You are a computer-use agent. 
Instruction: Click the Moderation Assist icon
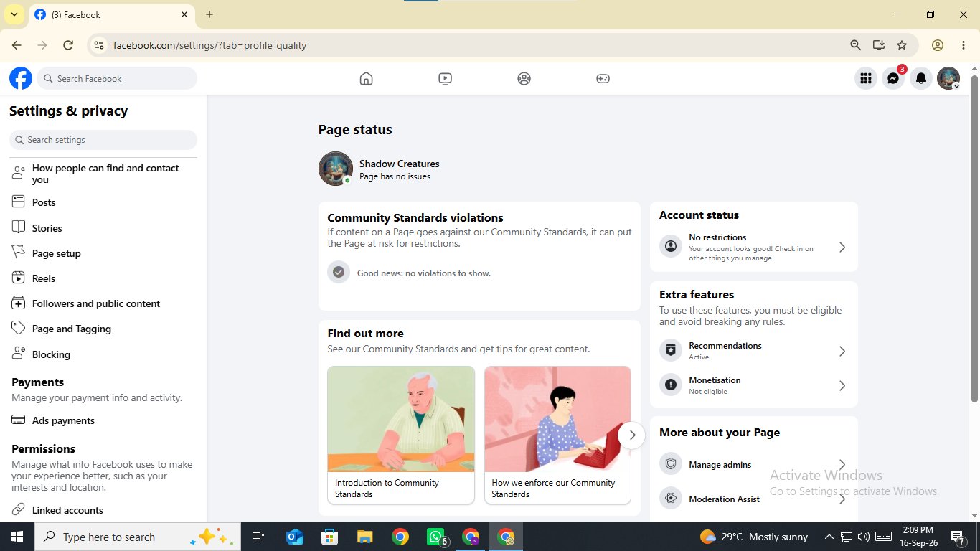[x=671, y=498]
